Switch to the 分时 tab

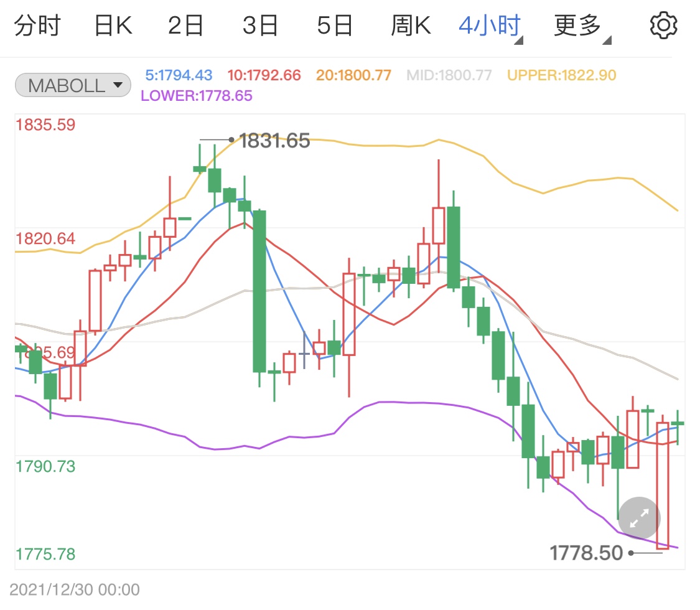37,26
